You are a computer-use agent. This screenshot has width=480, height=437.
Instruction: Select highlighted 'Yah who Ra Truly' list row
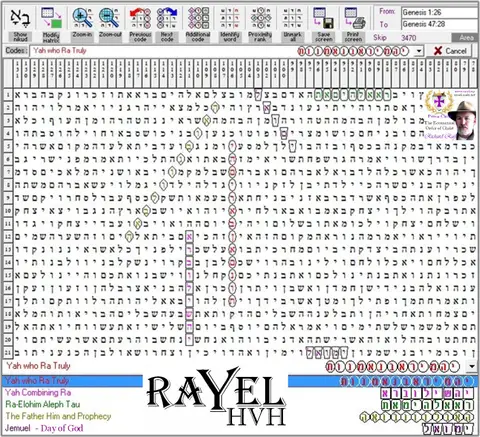[240, 381]
